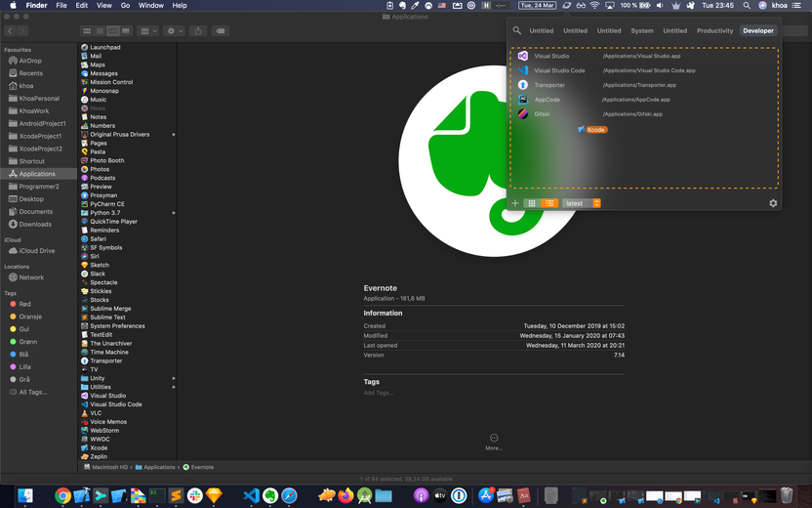The width and height of the screenshot is (812, 508).
Task: Switch Finder to list view
Action: coord(100,31)
